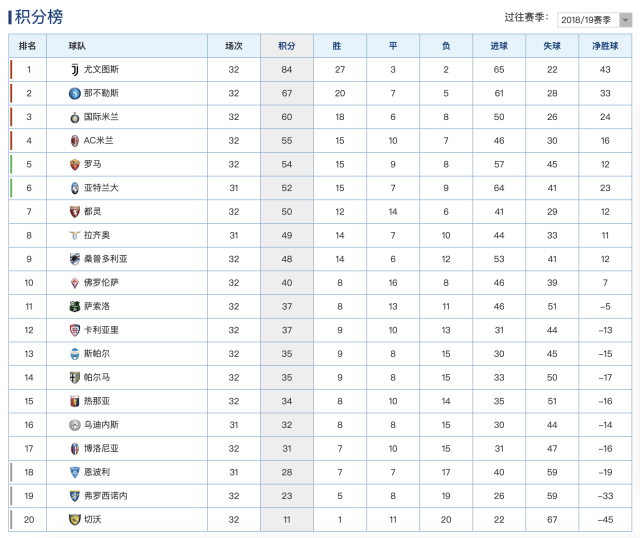
Task: Click the Napoli (那不勒斯) club crest icon
Action: 74,93
